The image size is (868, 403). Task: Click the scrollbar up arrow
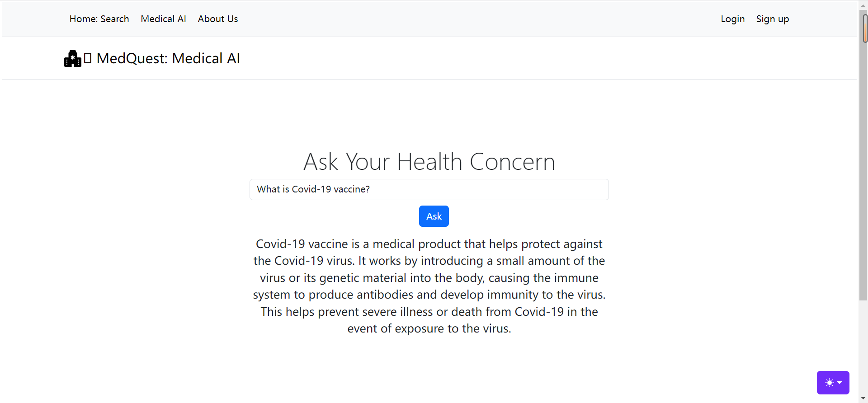click(x=863, y=5)
